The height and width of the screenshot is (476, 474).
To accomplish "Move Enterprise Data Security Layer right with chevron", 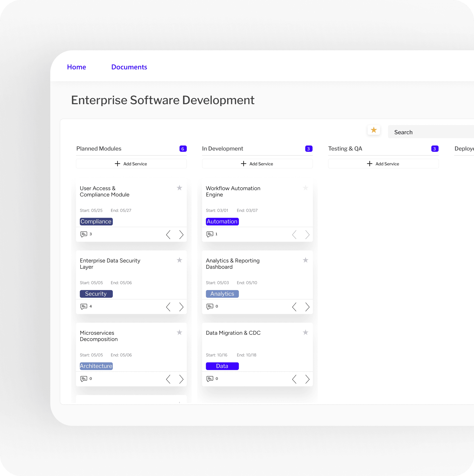I will click(x=181, y=307).
